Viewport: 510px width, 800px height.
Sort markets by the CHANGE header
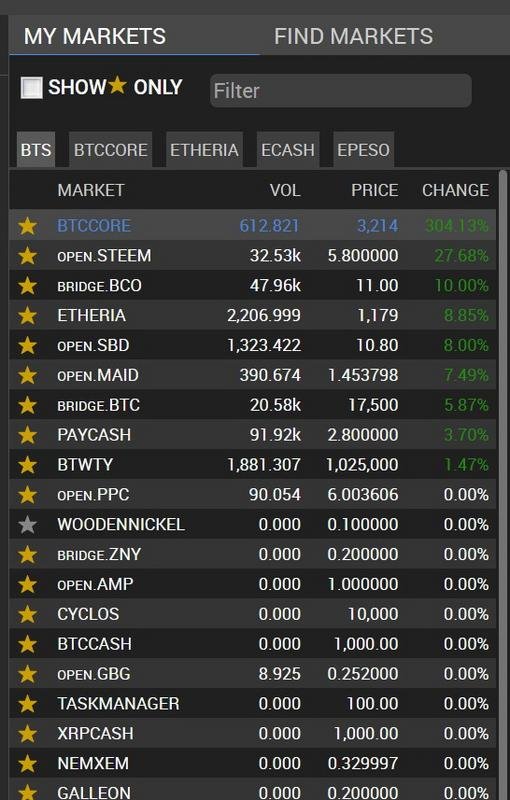click(x=455, y=190)
